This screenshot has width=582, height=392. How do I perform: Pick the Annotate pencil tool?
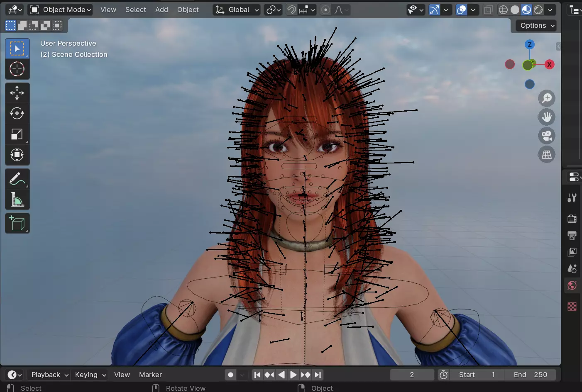[x=17, y=179]
